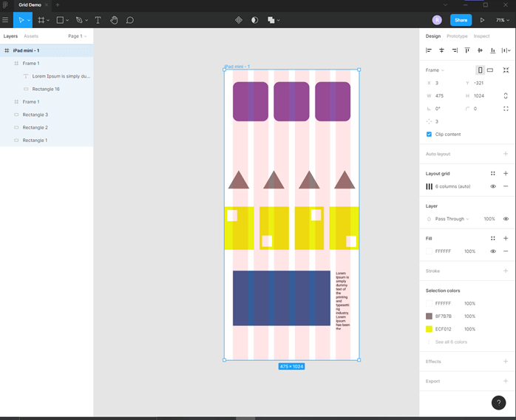Image resolution: width=516 pixels, height=420 pixels.
Task: Select the Rectangle 16 layer
Action: pos(46,89)
